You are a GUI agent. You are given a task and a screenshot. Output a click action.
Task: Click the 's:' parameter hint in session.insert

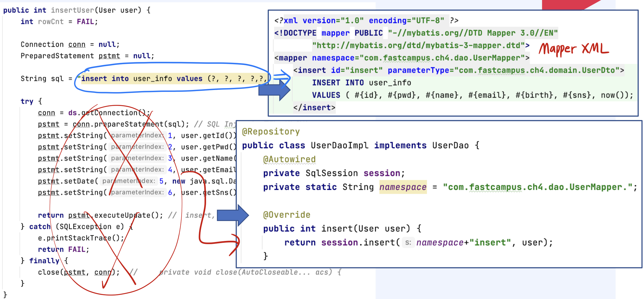coord(408,243)
